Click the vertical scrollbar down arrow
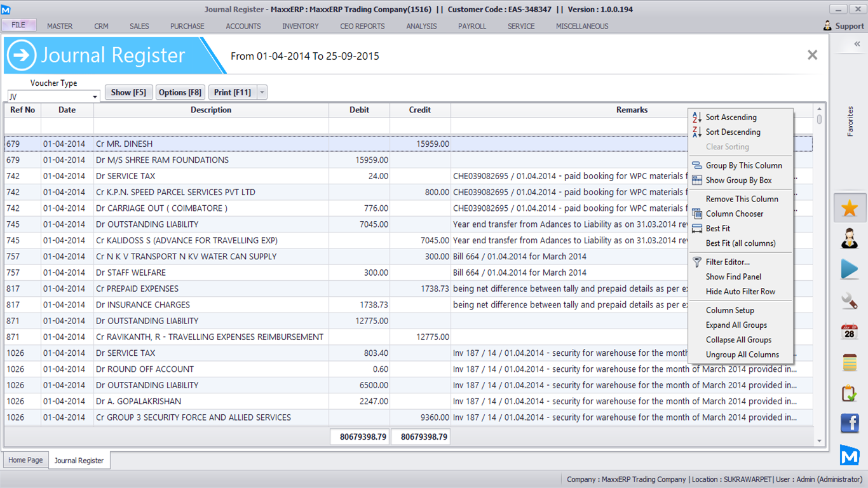 click(x=819, y=441)
